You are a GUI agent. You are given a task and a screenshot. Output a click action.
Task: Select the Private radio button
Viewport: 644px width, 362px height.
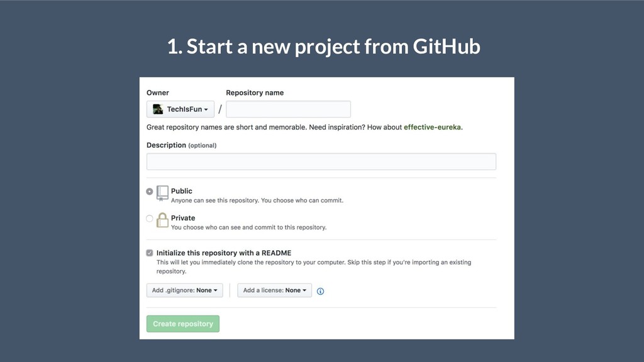point(150,218)
